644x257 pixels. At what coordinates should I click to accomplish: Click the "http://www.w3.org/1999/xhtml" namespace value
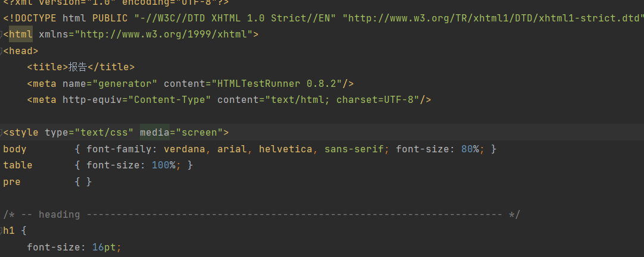[164, 34]
